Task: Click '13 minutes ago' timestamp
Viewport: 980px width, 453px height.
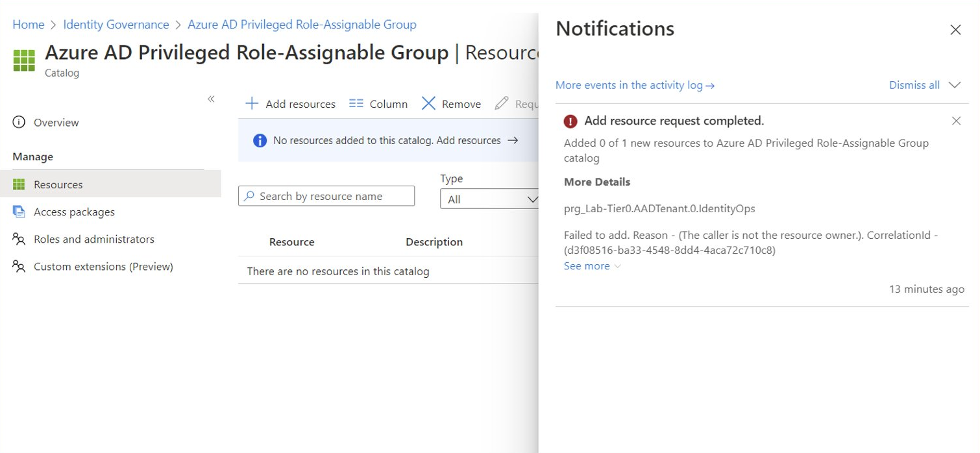Action: click(x=926, y=289)
